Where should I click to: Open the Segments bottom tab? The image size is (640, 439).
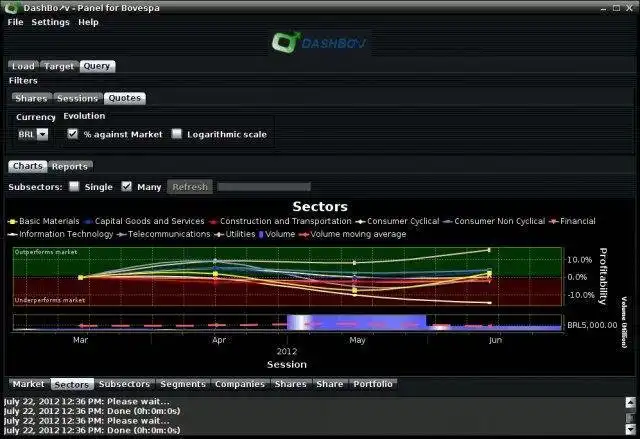click(183, 384)
